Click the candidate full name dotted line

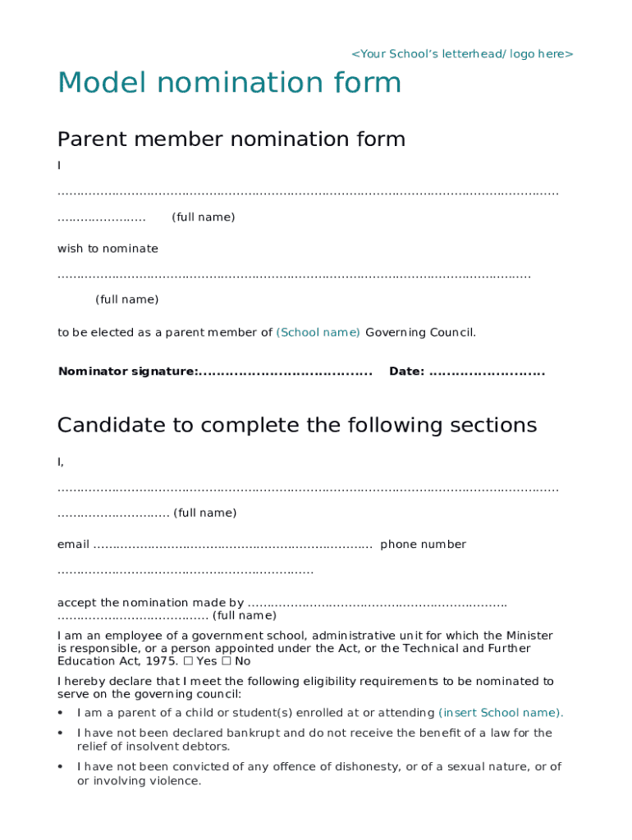pyautogui.click(x=307, y=489)
